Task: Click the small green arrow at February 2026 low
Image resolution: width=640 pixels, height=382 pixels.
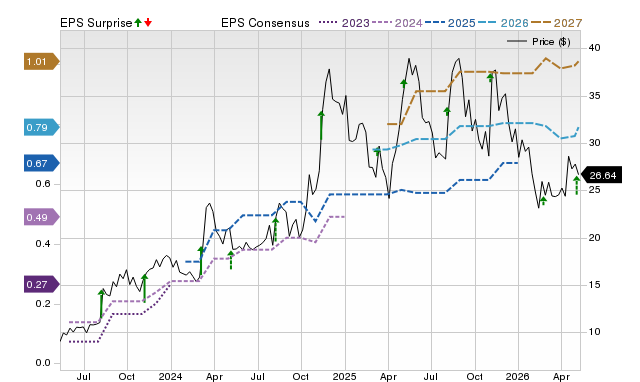Action: point(543,201)
